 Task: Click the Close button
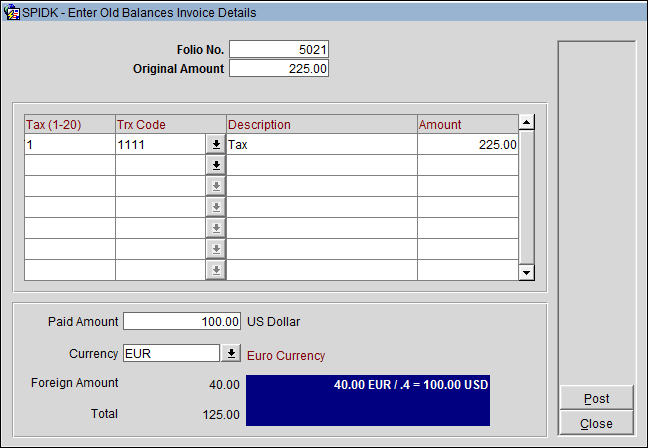(596, 424)
